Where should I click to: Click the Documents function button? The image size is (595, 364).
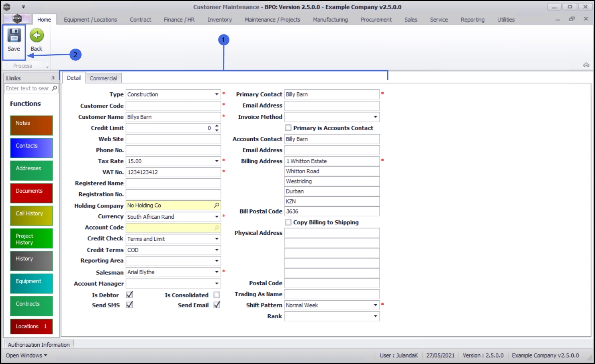click(31, 193)
